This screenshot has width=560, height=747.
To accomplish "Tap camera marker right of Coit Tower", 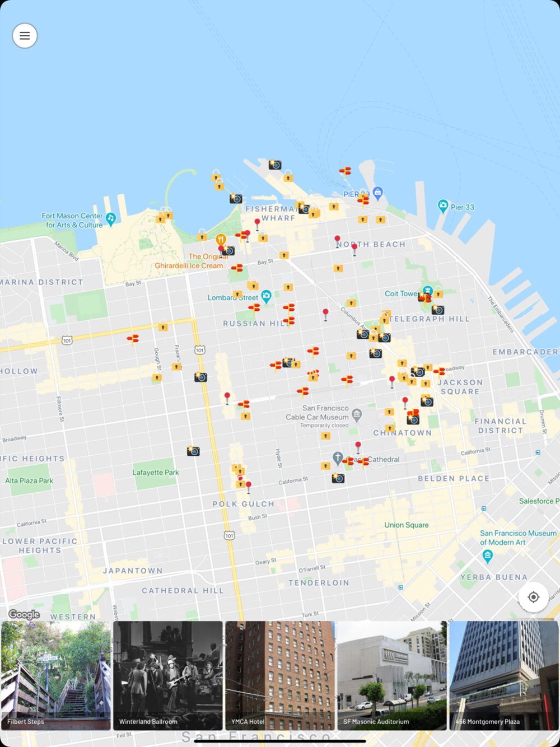I will [x=438, y=310].
